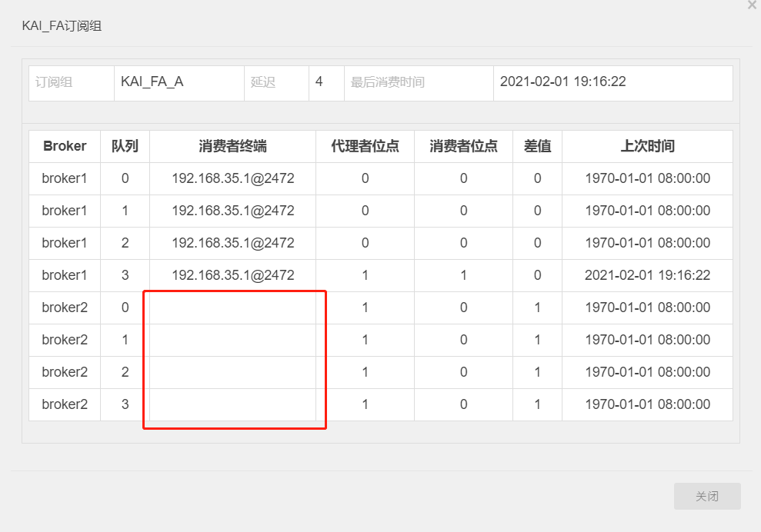The image size is (761, 532).
Task: Select broker1 in queue 0 row
Action: point(65,178)
